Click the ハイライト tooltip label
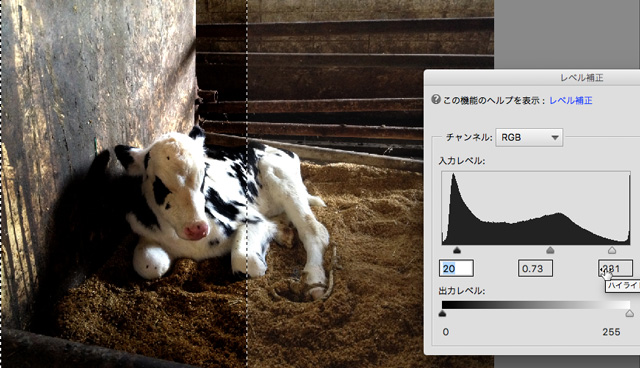 click(623, 286)
